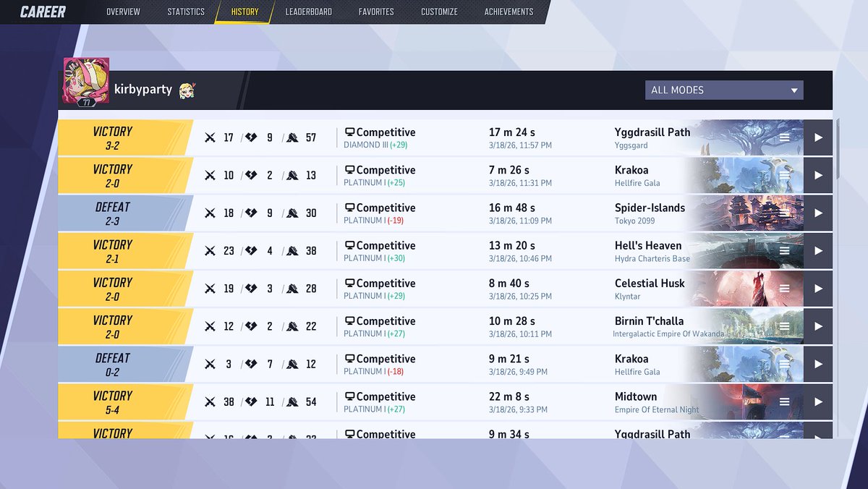Click the 16 m 48 s duration

(512, 208)
